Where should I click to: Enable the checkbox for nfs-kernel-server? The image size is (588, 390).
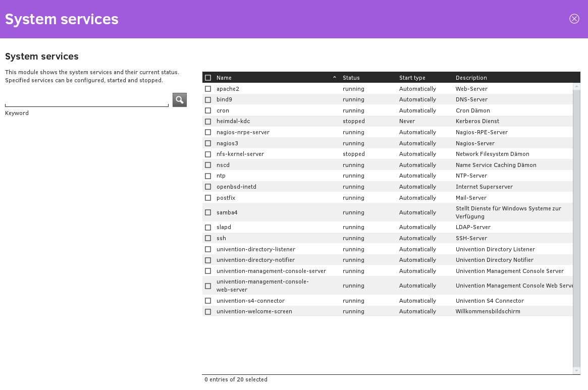click(x=208, y=154)
